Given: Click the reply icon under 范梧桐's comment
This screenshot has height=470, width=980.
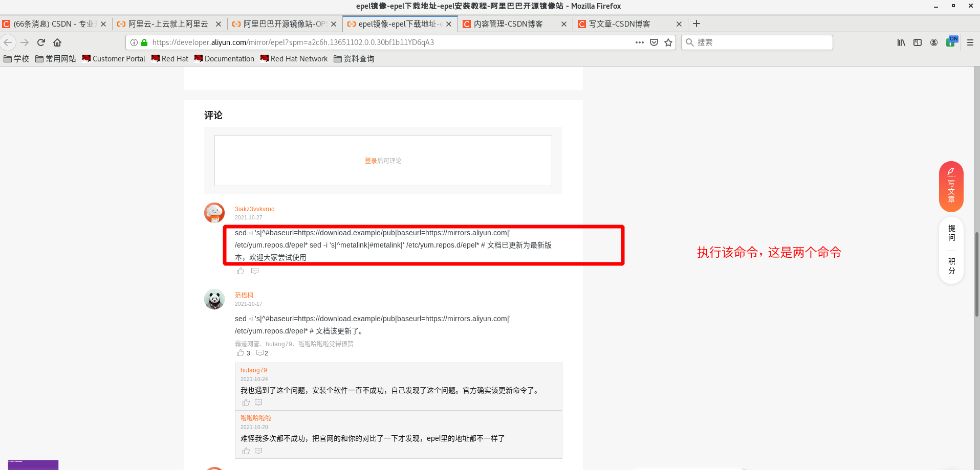Looking at the screenshot, I should [x=260, y=353].
